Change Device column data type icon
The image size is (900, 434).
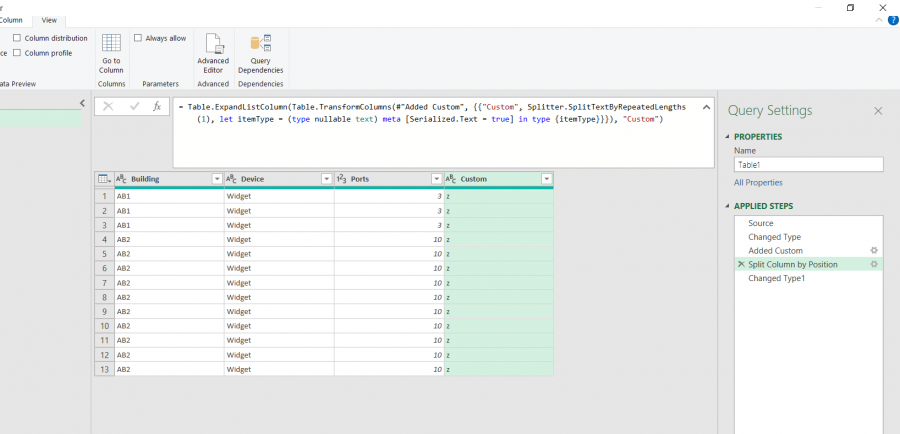click(231, 179)
